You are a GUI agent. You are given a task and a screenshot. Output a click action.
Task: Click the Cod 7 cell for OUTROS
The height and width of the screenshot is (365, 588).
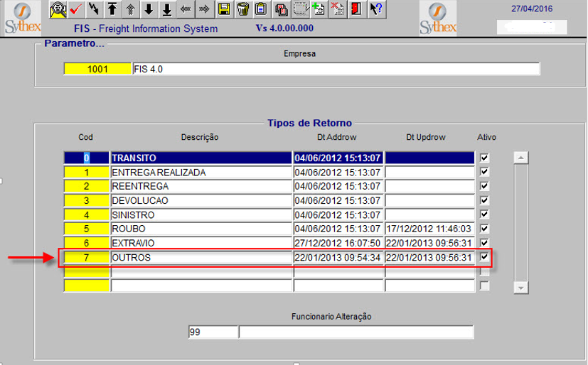click(86, 257)
